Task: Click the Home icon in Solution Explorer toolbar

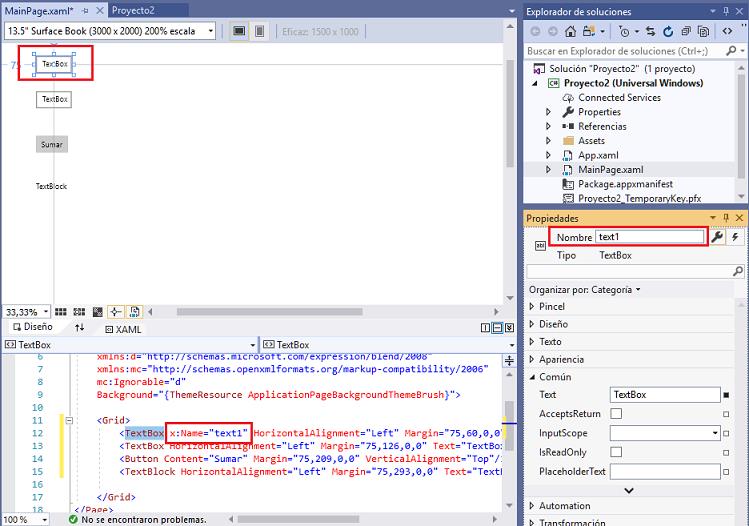Action: 570,32
